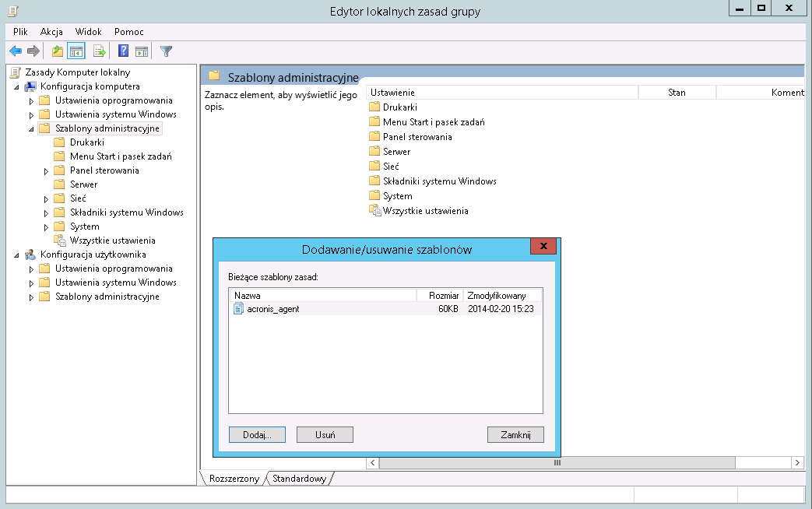Click the blue Back arrow in toolbar
The height and width of the screenshot is (509, 812).
(15, 51)
